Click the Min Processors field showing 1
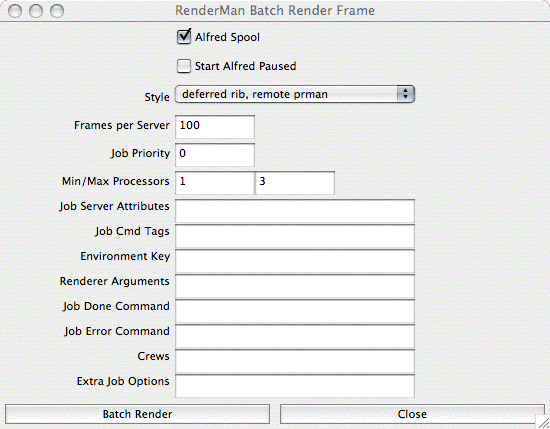 pos(215,183)
